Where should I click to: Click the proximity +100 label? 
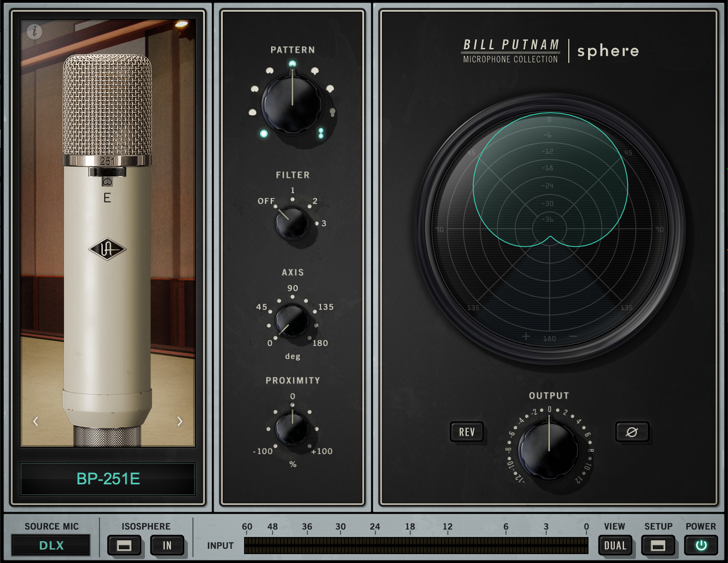[322, 451]
